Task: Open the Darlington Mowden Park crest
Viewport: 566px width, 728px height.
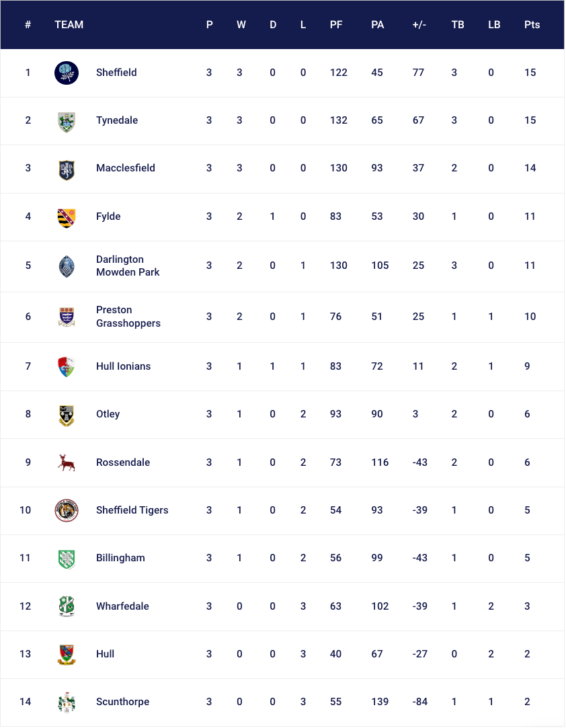Action: (x=67, y=266)
